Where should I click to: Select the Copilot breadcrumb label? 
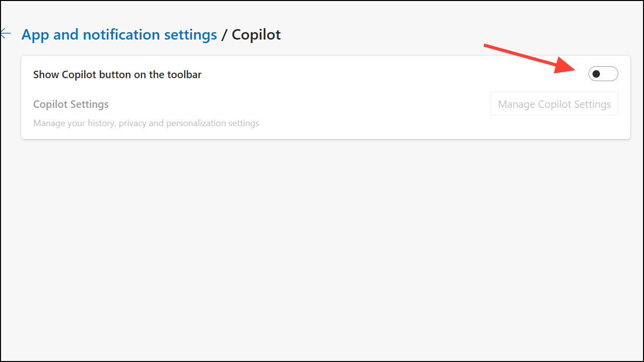(x=255, y=34)
